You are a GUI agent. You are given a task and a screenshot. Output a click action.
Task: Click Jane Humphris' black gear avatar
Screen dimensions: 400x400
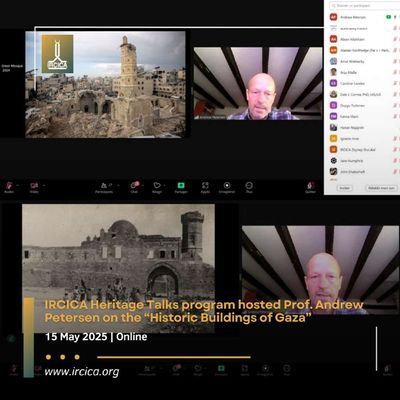[x=333, y=161]
